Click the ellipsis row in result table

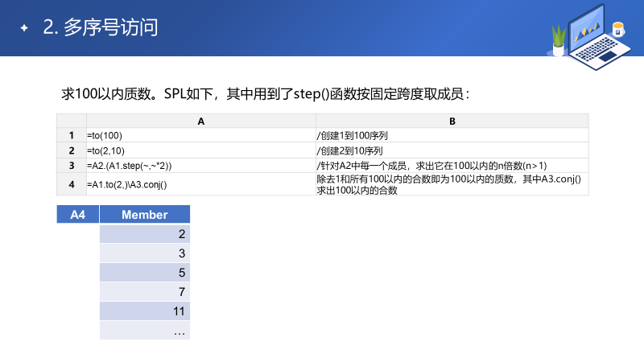pyautogui.click(x=145, y=331)
